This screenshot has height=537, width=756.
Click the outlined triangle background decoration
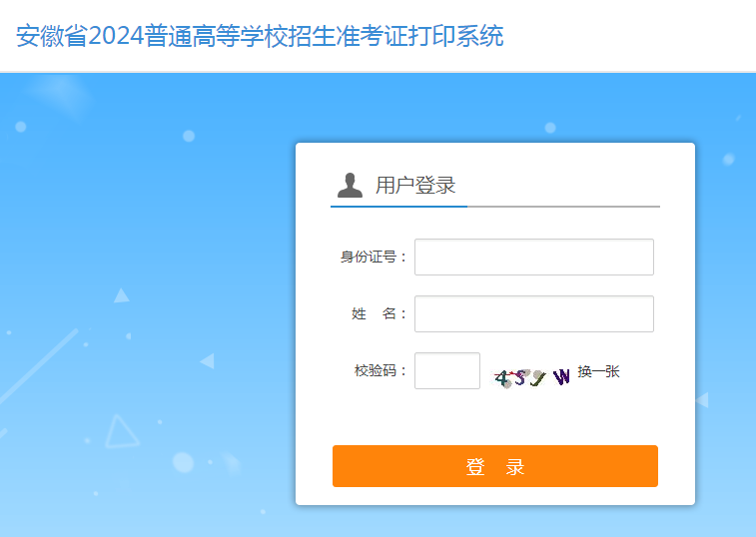pyautogui.click(x=122, y=431)
